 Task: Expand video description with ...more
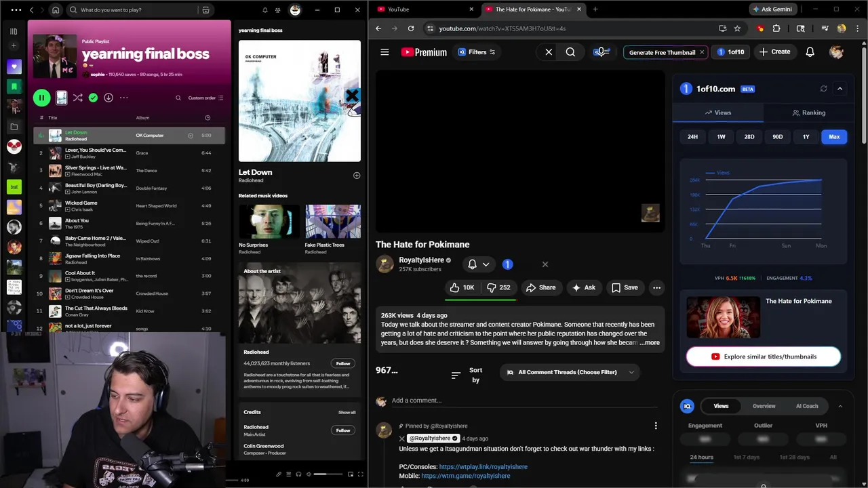pyautogui.click(x=648, y=343)
